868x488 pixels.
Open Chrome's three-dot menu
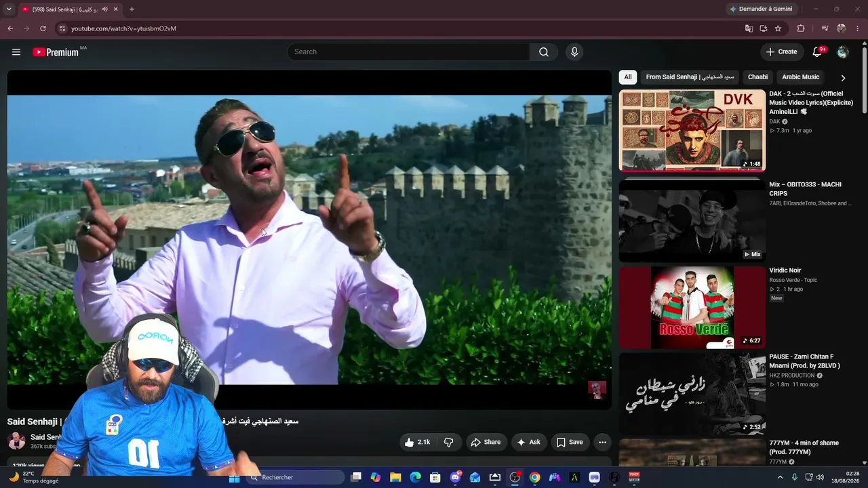click(x=858, y=28)
